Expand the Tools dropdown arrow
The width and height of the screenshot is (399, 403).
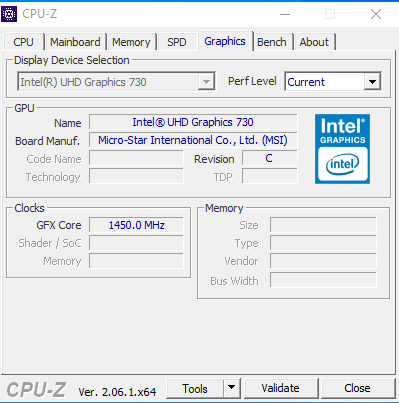(x=231, y=388)
